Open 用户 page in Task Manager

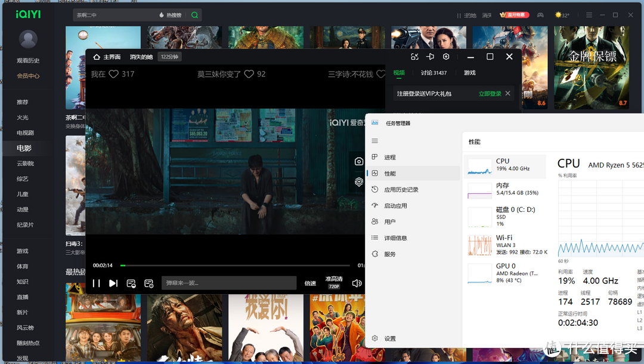pos(413,222)
